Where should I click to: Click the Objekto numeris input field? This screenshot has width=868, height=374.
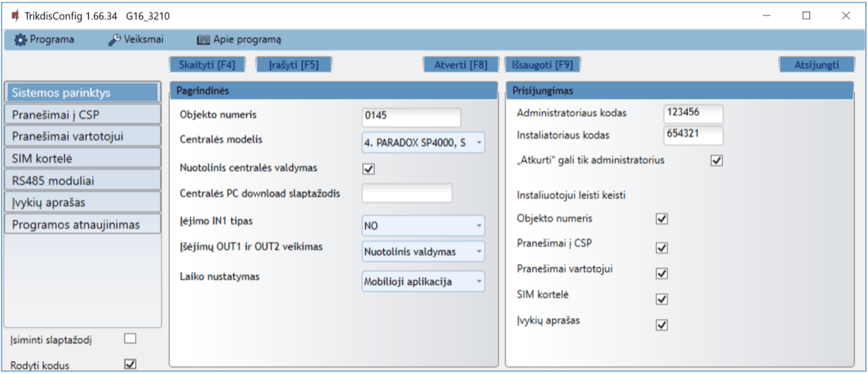(411, 116)
